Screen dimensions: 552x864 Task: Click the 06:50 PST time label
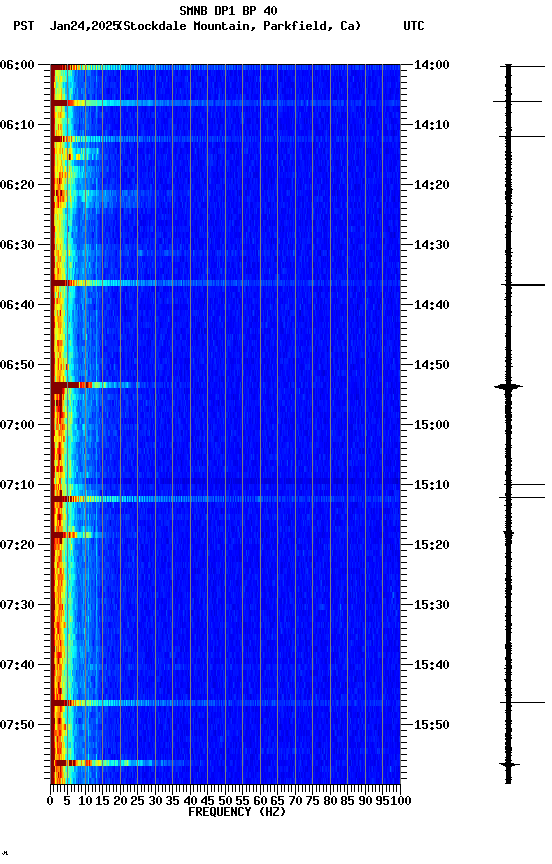(x=17, y=365)
